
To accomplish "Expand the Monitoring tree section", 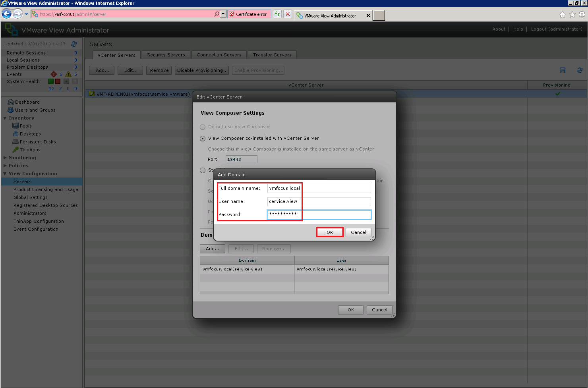I will [5, 158].
